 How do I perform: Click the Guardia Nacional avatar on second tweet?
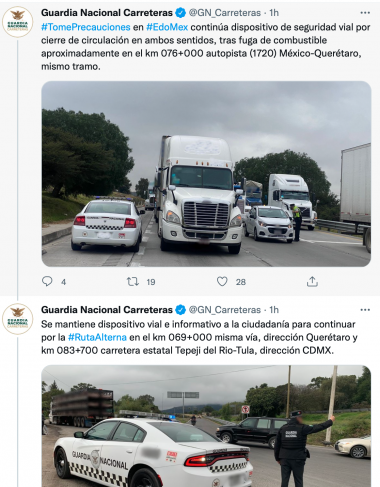(x=18, y=319)
